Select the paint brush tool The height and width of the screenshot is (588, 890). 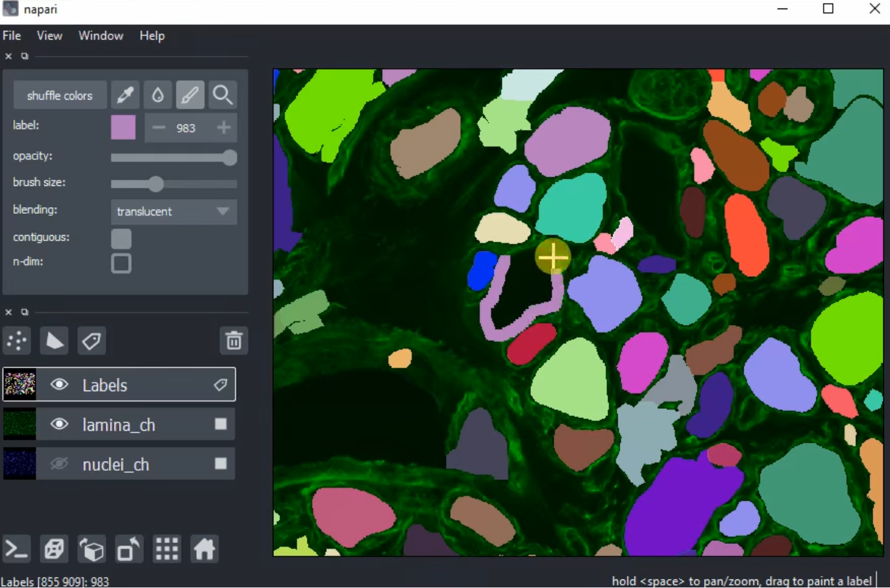coord(190,95)
